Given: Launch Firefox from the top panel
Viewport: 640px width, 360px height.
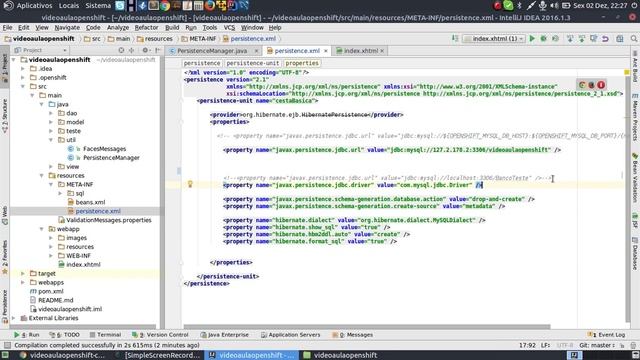Looking at the screenshot, I should (209, 5).
